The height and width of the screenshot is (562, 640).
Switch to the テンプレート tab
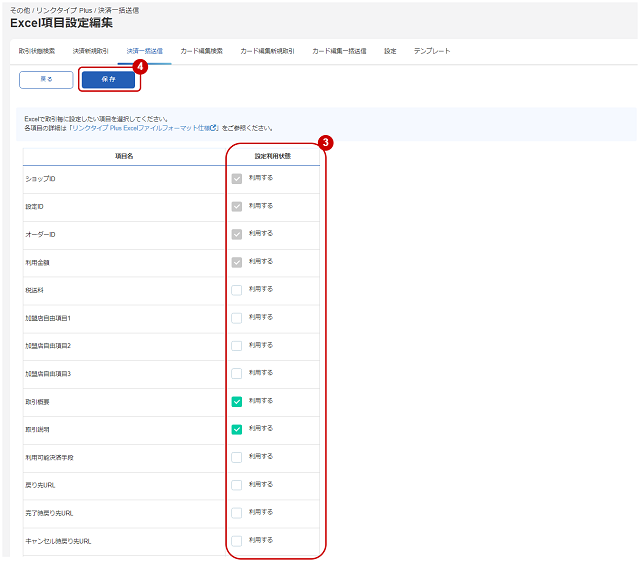point(432,51)
